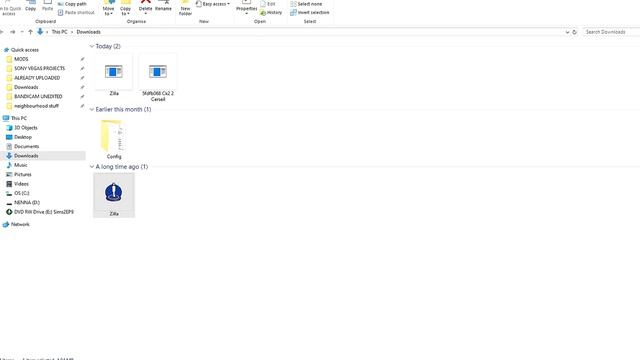Screen dimensions: 640x360
Task: Open Properties from the ribbon
Action: point(247,7)
